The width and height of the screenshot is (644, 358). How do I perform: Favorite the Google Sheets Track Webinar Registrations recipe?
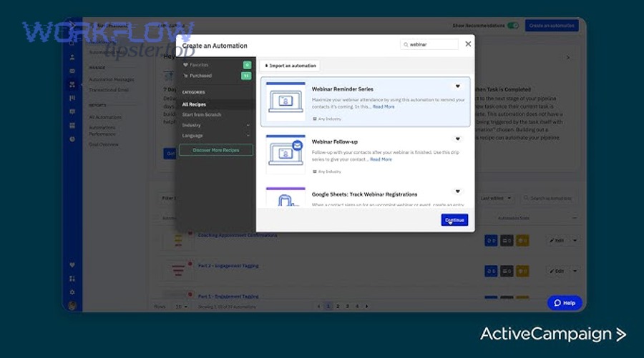(x=457, y=192)
